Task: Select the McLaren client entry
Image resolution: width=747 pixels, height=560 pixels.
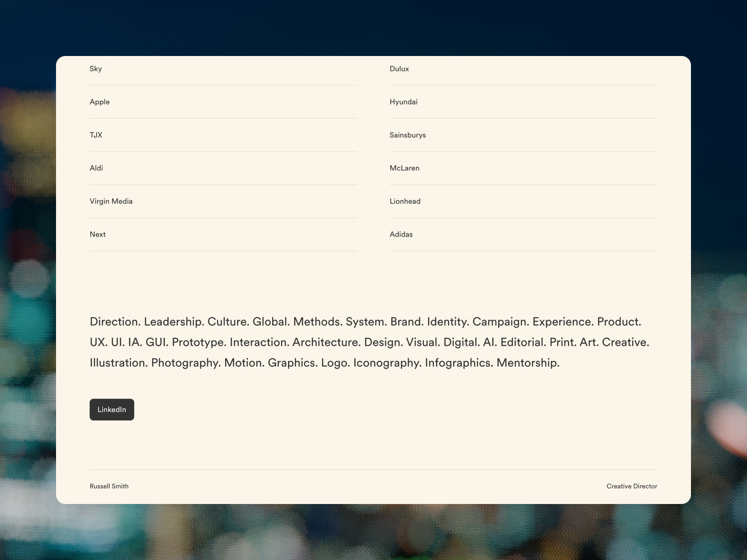Action: pyautogui.click(x=523, y=168)
